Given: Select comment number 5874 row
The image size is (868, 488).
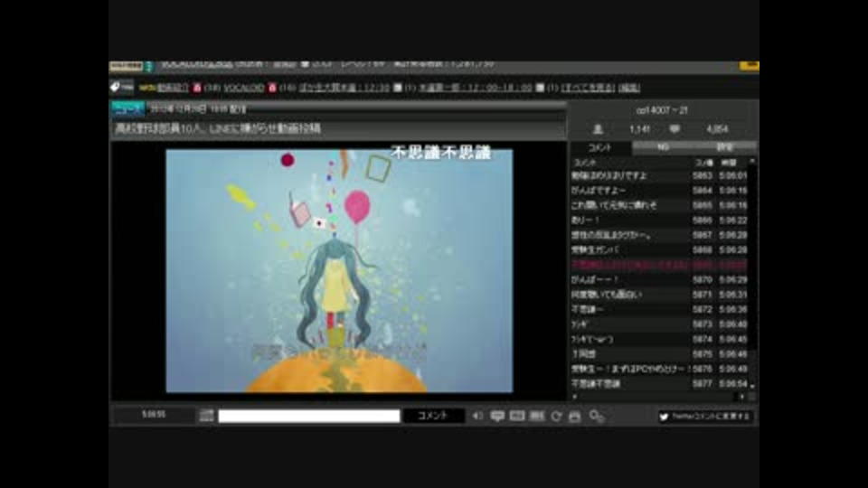Looking at the screenshot, I should point(659,339).
